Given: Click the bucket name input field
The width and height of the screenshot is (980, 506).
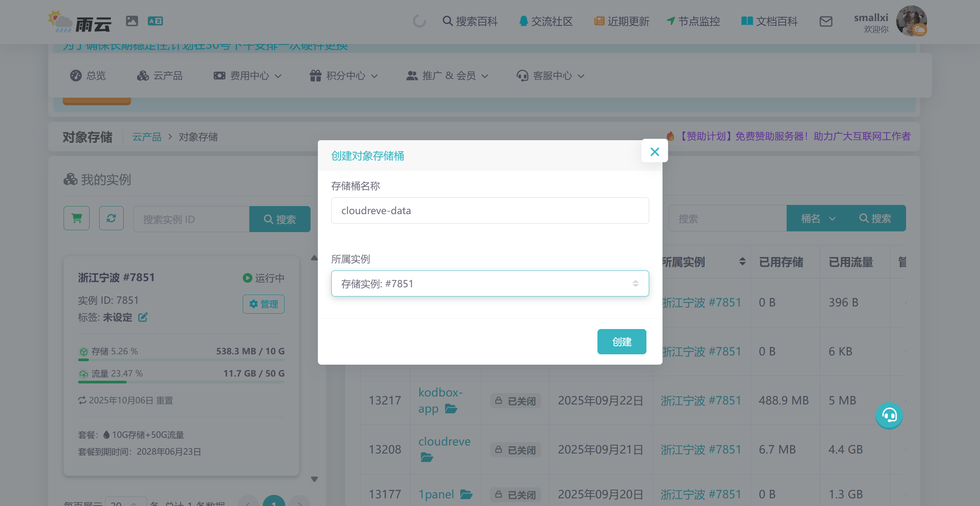Looking at the screenshot, I should (x=490, y=211).
